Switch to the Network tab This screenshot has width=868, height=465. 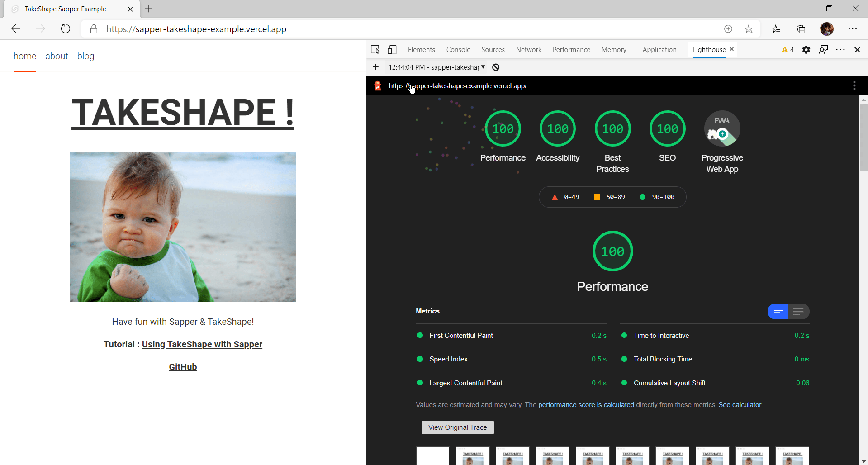(x=529, y=50)
